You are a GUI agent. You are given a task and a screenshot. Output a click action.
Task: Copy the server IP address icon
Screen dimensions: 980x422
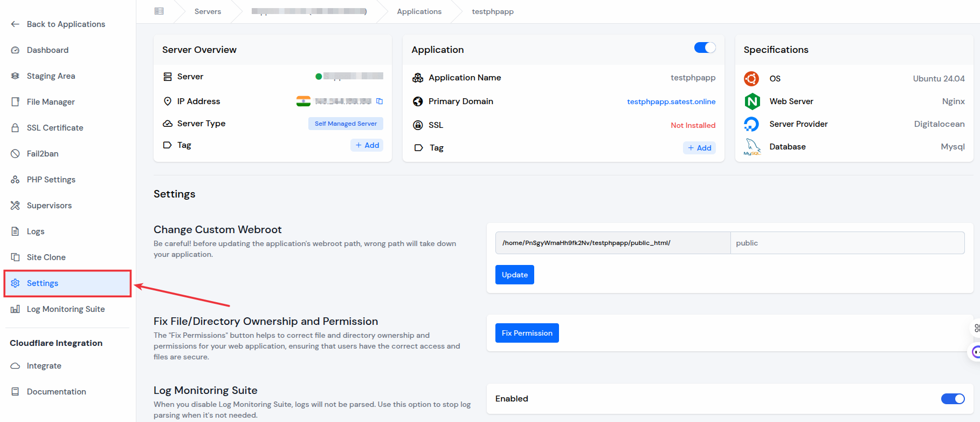[379, 101]
